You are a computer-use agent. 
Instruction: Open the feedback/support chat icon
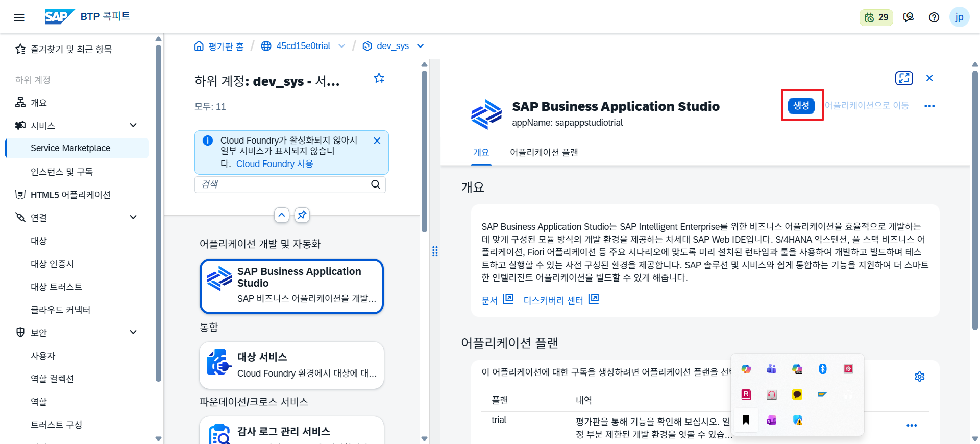point(909,17)
